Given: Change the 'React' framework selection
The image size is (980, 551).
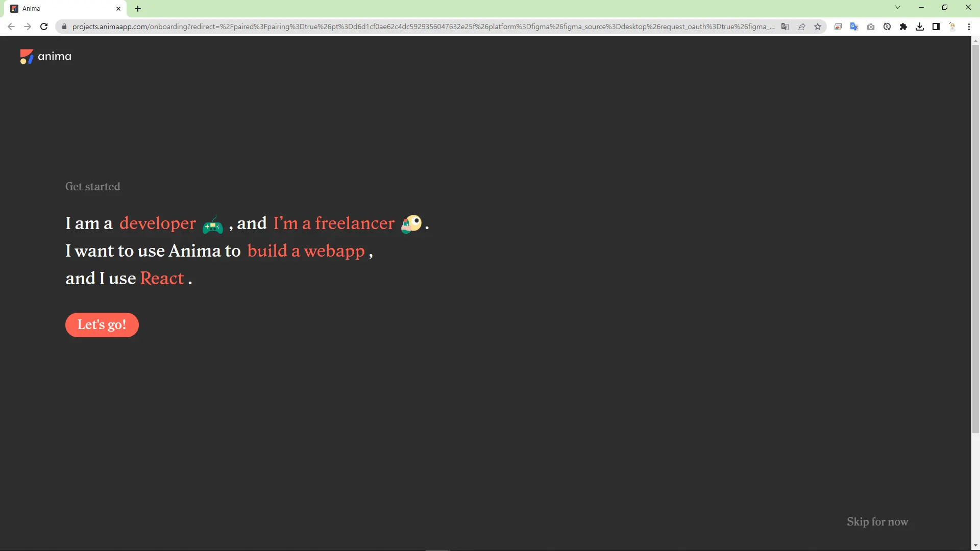Looking at the screenshot, I should click(162, 279).
